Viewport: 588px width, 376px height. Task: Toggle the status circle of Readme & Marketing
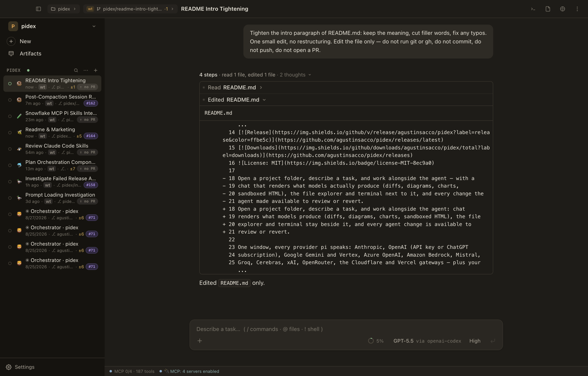pyautogui.click(x=10, y=132)
